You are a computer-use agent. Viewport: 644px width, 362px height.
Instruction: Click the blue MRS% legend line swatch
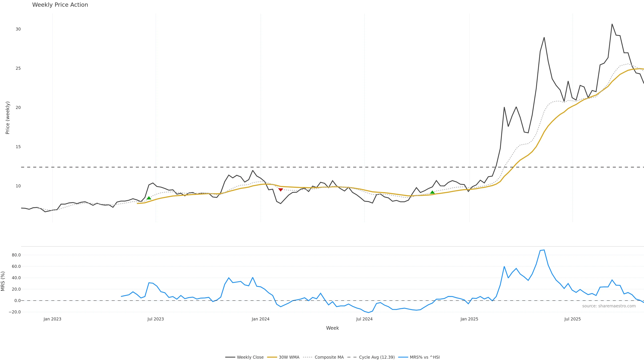[403, 357]
